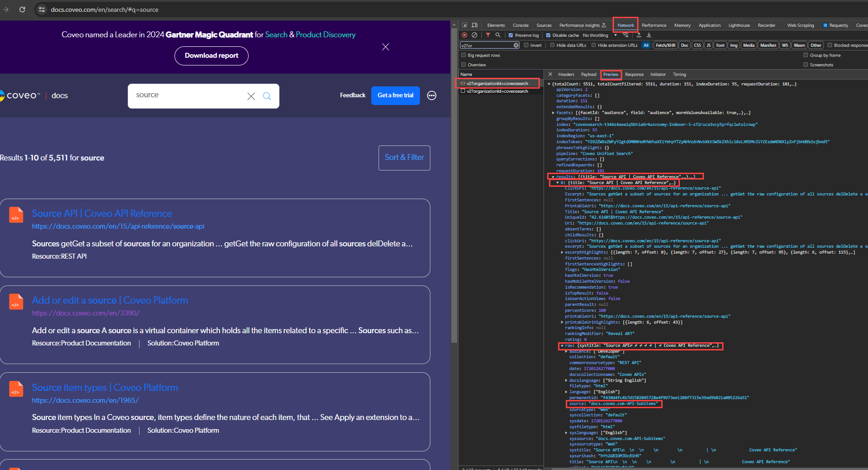This screenshot has height=470, width=868.
Task: Close the Gartner announcement banner
Action: pos(385,47)
